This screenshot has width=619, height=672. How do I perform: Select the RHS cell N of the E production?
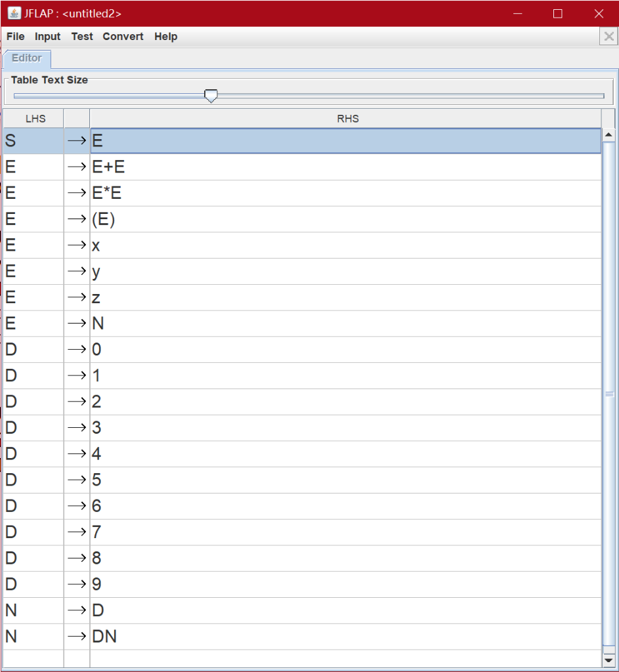[x=345, y=324]
